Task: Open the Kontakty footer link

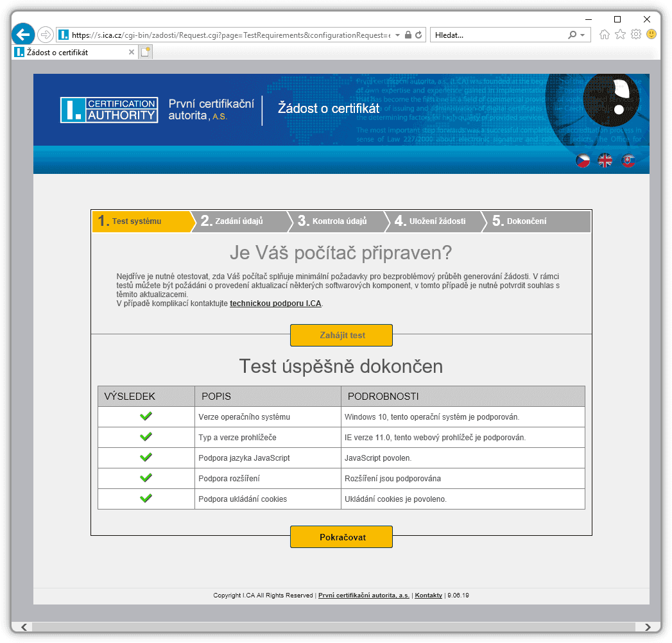Action: (x=429, y=596)
